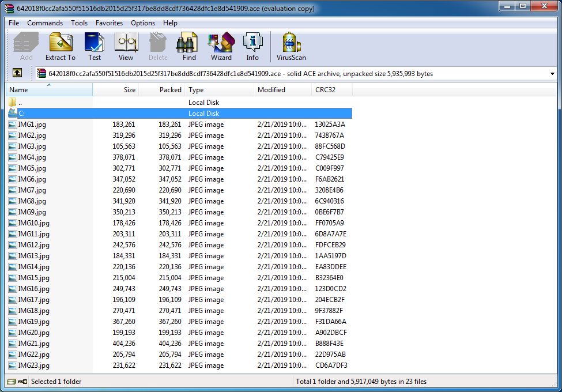Select the IMG6.jpg file name
The height and width of the screenshot is (392, 562).
(32, 179)
